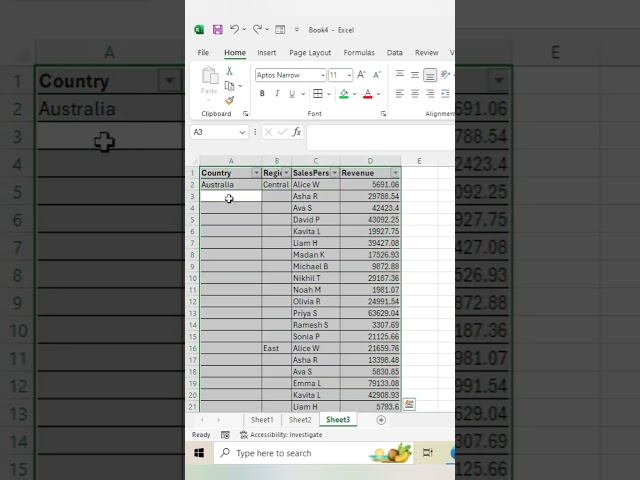The height and width of the screenshot is (480, 640).
Task: Click the Select All corner of the grid
Action: (194, 161)
